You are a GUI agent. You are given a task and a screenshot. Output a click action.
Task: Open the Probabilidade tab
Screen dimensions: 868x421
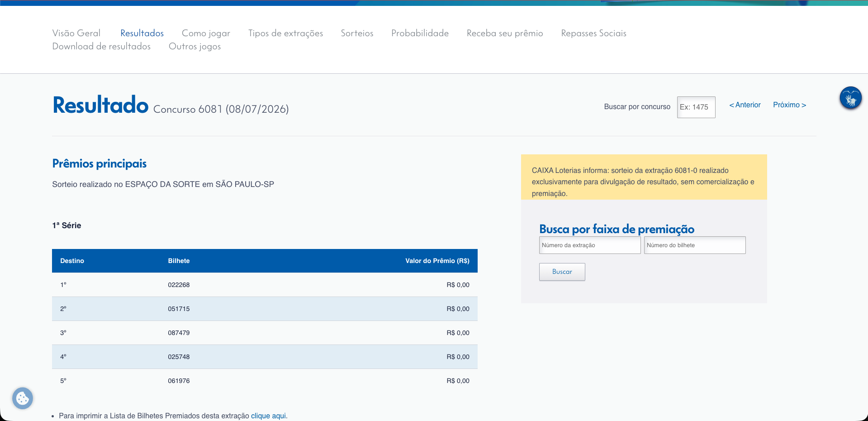[420, 33]
